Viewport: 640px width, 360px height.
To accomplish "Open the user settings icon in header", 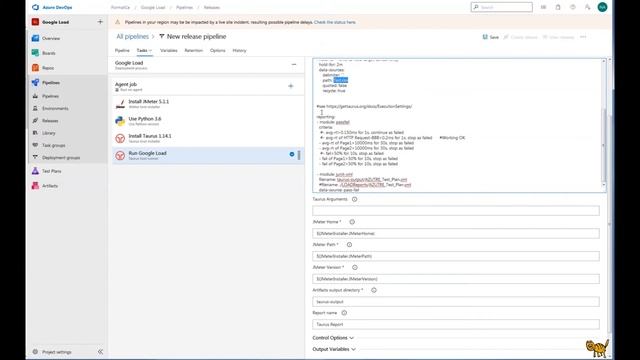I will [587, 7].
